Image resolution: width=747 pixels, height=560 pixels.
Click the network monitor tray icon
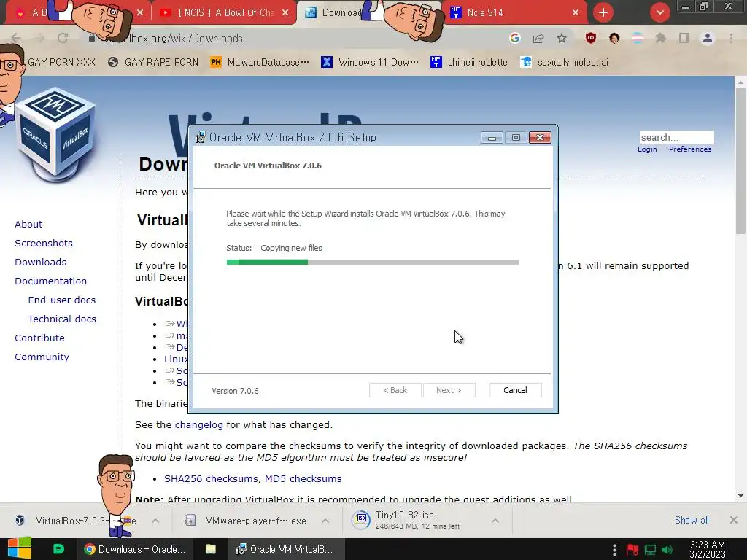(650, 550)
